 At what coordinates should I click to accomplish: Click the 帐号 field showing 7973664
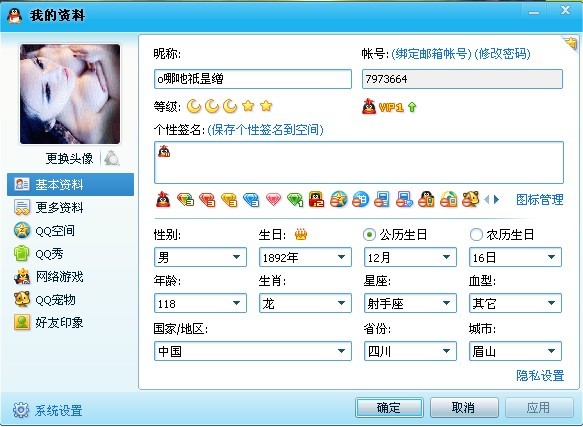coord(462,79)
